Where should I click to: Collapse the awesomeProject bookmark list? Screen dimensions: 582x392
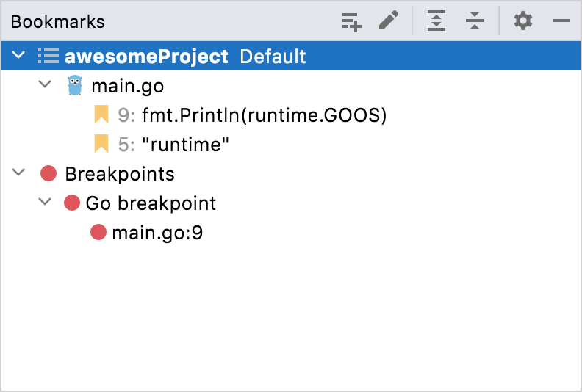coord(18,56)
